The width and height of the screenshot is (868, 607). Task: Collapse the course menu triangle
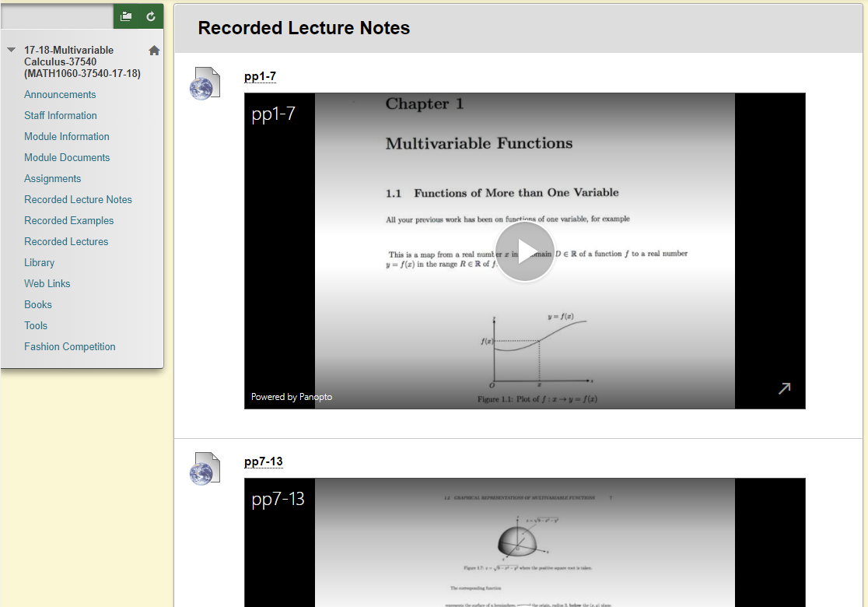point(11,50)
